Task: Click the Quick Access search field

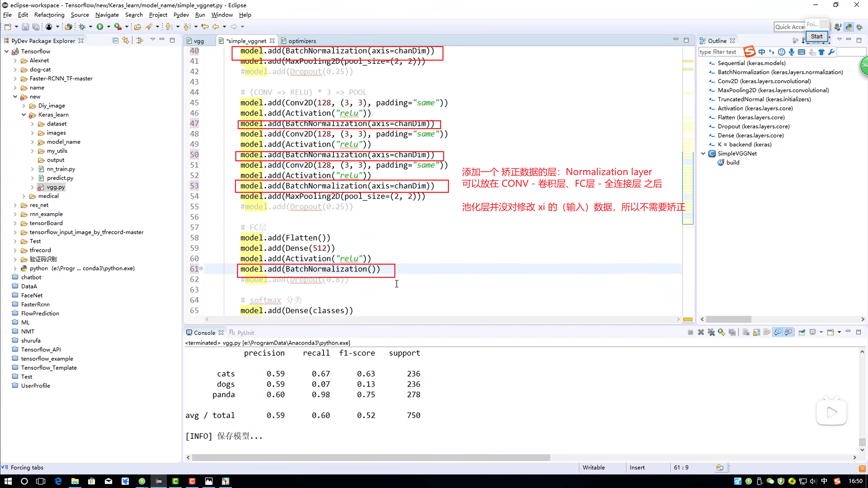Action: (790, 27)
